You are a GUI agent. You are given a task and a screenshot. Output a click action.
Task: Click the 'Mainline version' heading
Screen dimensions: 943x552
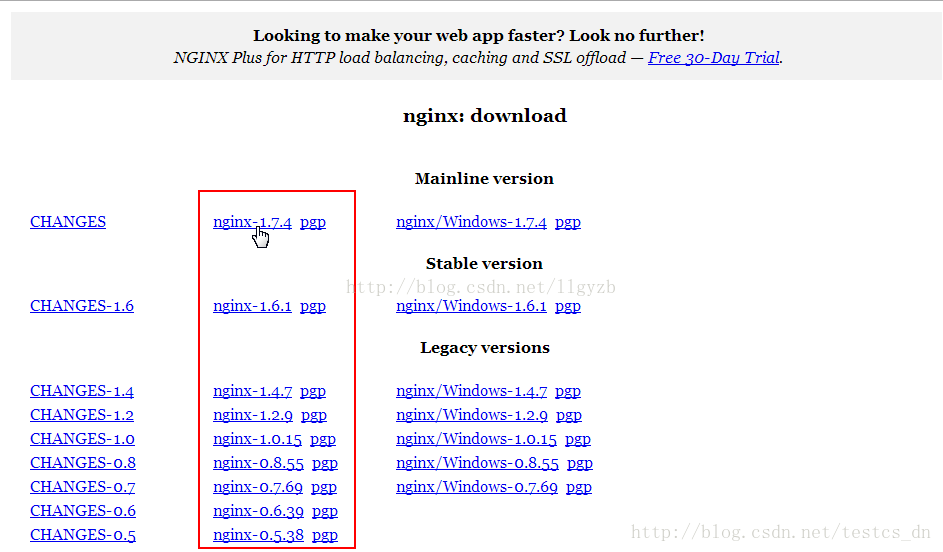tap(484, 179)
